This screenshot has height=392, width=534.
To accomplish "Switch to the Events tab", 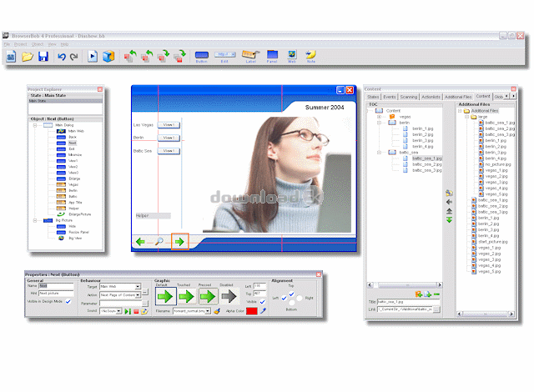I will (x=390, y=97).
